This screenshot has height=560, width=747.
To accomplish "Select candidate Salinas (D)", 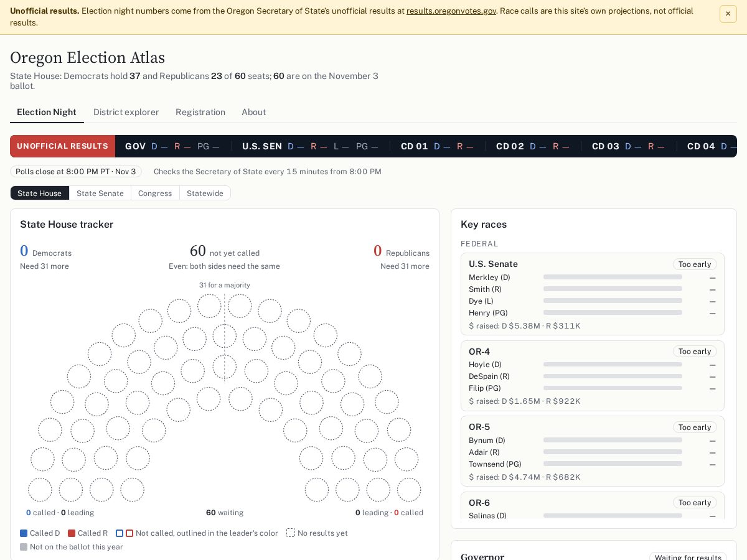I will (x=487, y=516).
